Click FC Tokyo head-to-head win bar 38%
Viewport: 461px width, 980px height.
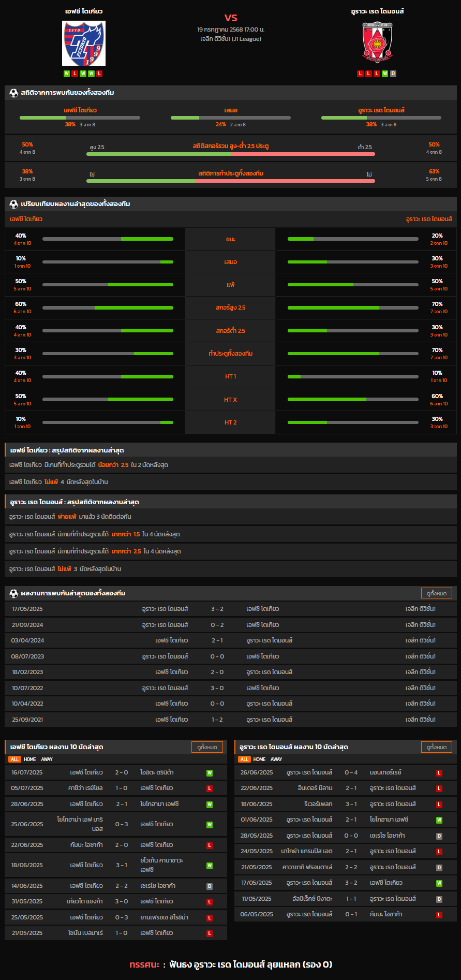80,118
